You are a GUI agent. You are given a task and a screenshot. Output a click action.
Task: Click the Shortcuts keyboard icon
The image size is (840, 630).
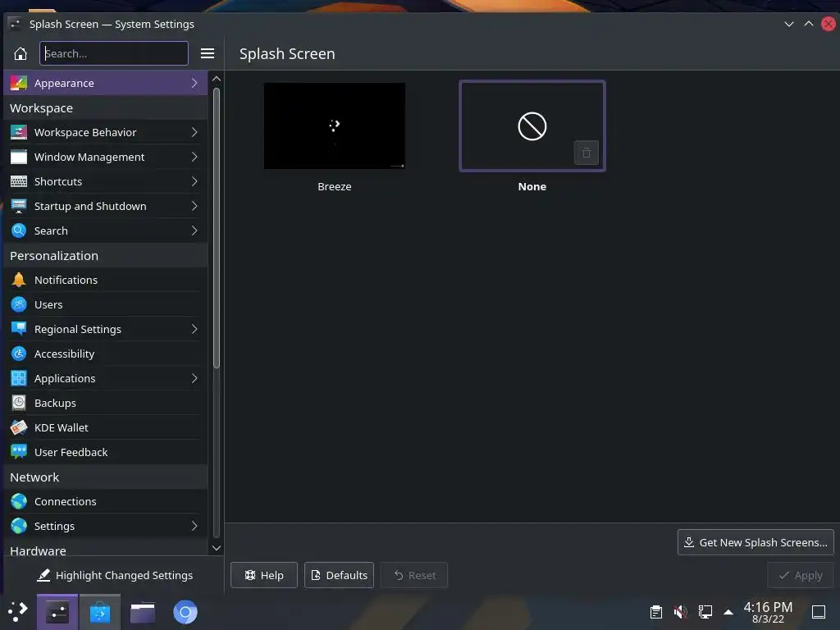(19, 181)
